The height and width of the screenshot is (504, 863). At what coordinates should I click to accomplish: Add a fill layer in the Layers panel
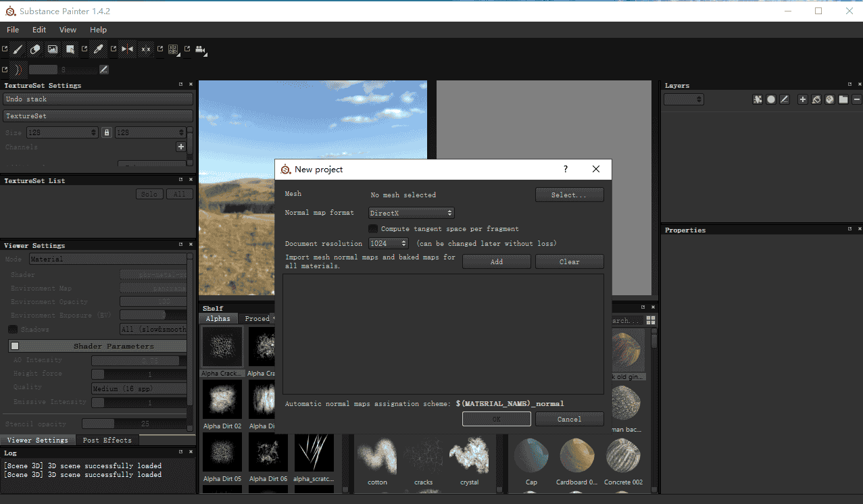point(816,99)
